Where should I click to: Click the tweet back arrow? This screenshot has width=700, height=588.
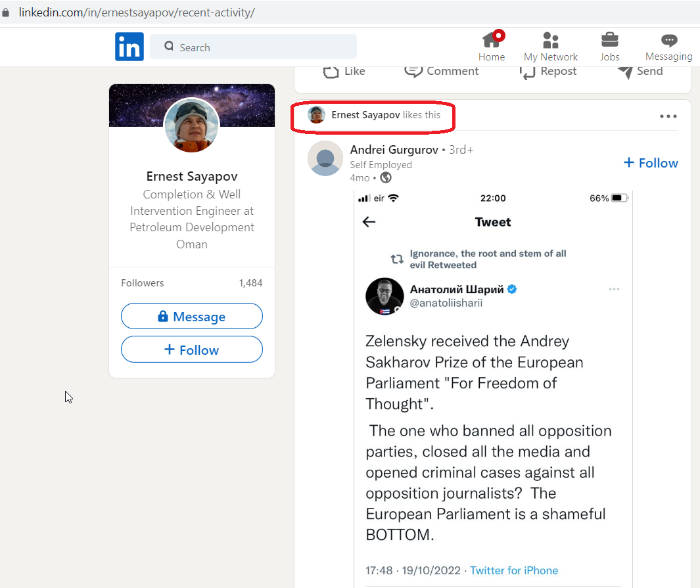coord(369,221)
